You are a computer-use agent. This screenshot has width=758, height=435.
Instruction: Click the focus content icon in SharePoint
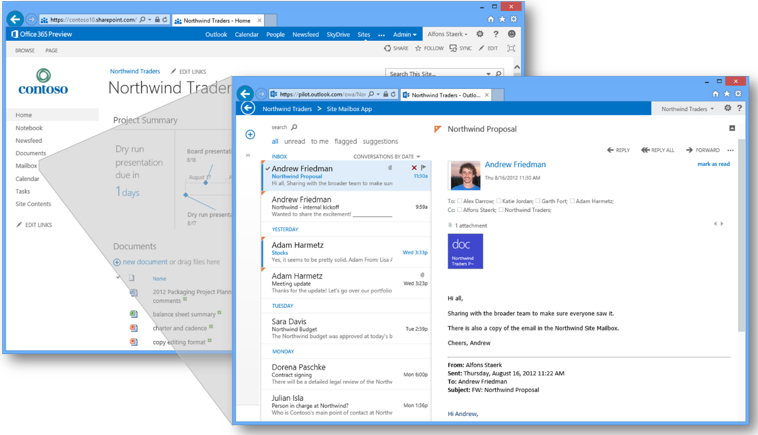511,48
